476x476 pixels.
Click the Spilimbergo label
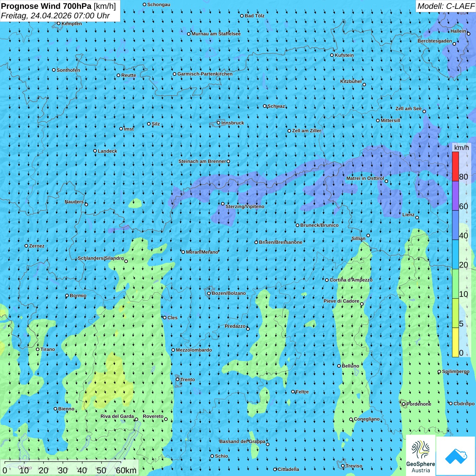pyautogui.click(x=456, y=371)
